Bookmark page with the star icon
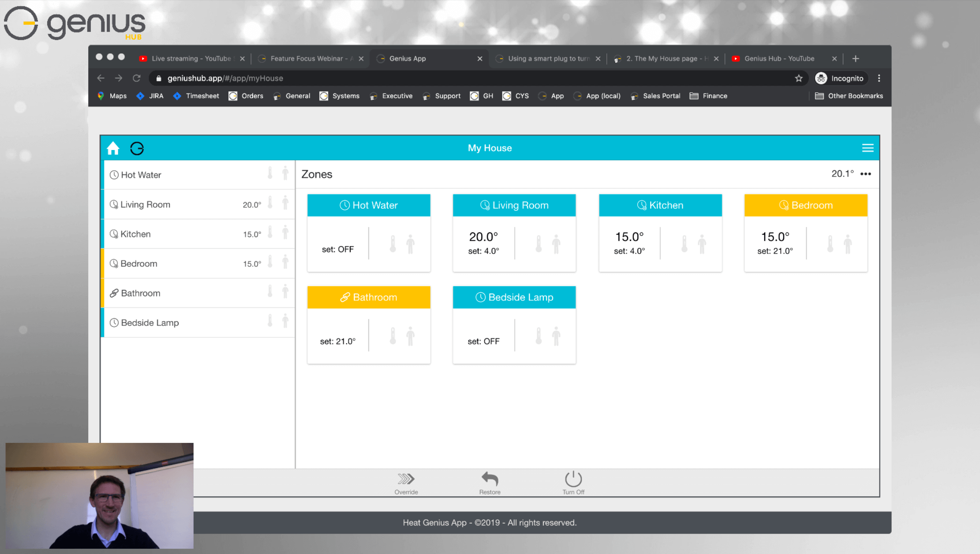Screen dimensions: 980x554 [799, 78]
